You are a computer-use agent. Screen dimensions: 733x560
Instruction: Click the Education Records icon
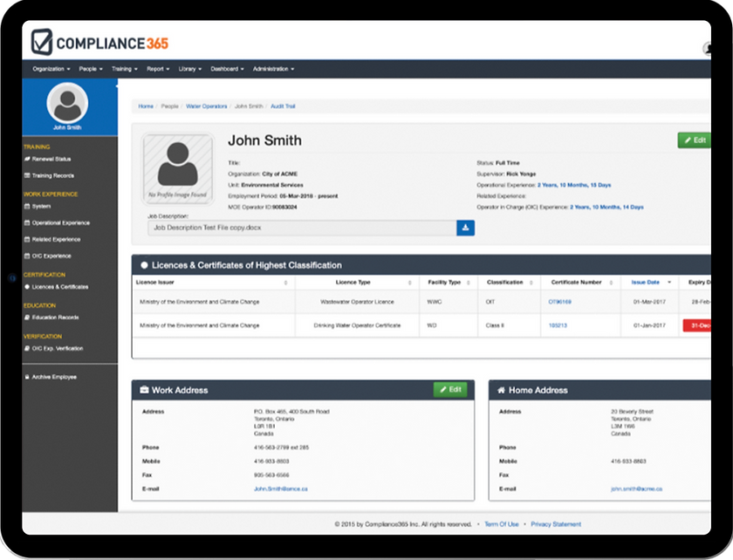click(x=27, y=318)
